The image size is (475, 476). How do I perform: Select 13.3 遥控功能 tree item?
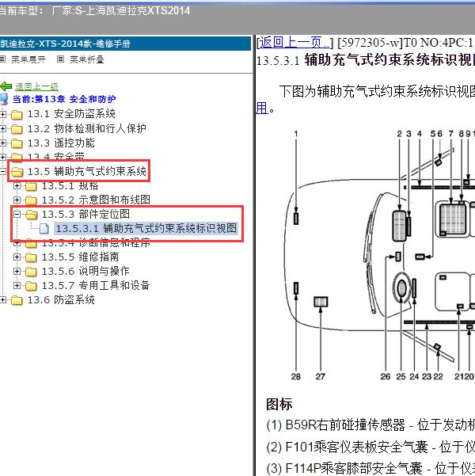pos(61,143)
